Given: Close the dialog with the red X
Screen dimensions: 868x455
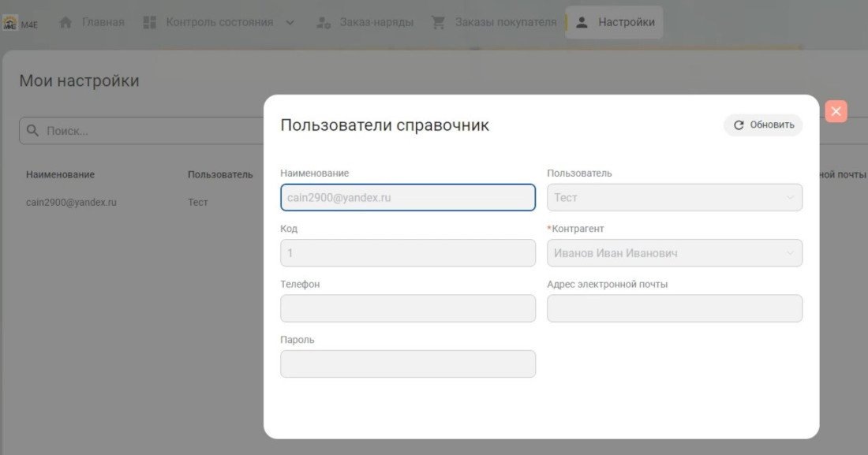Looking at the screenshot, I should (836, 111).
